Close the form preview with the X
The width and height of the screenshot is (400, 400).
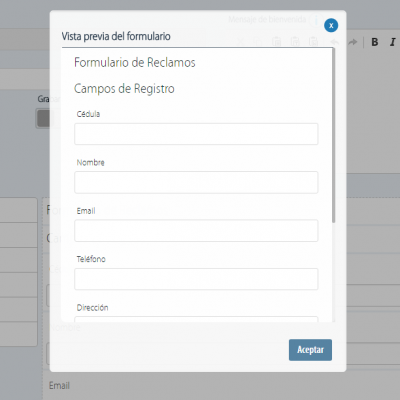(331, 25)
